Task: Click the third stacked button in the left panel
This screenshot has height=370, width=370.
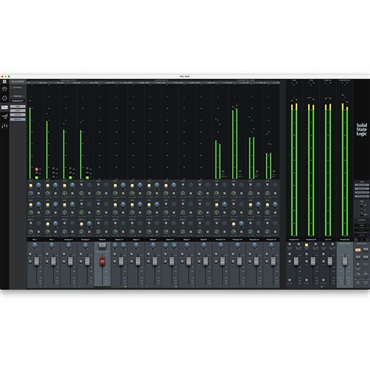Action: pos(18,115)
